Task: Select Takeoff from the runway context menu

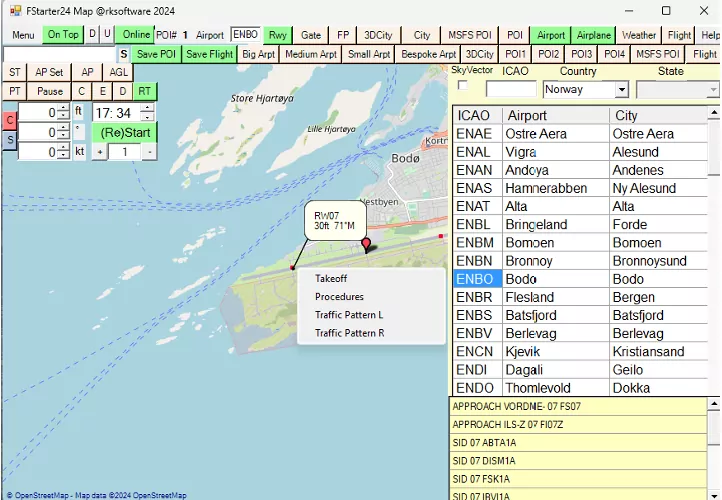Action: tap(331, 279)
